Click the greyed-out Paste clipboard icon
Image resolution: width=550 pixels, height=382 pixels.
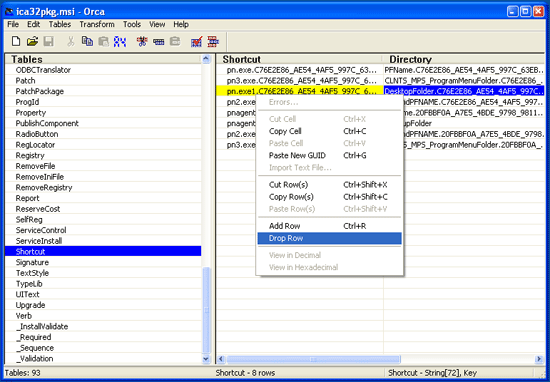(x=103, y=41)
